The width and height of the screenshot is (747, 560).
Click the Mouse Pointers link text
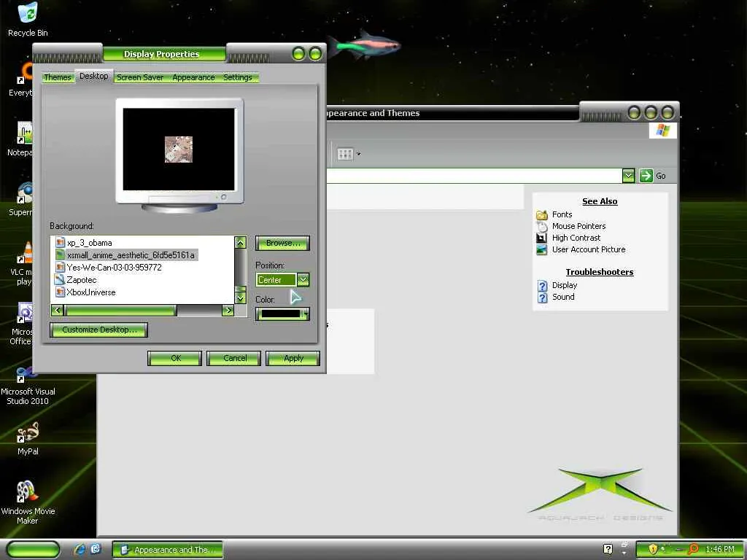578,226
